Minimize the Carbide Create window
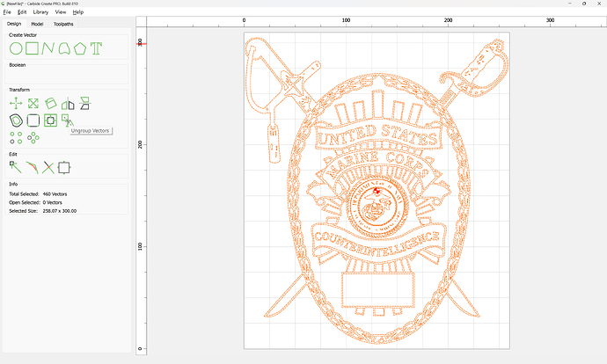 coord(570,4)
